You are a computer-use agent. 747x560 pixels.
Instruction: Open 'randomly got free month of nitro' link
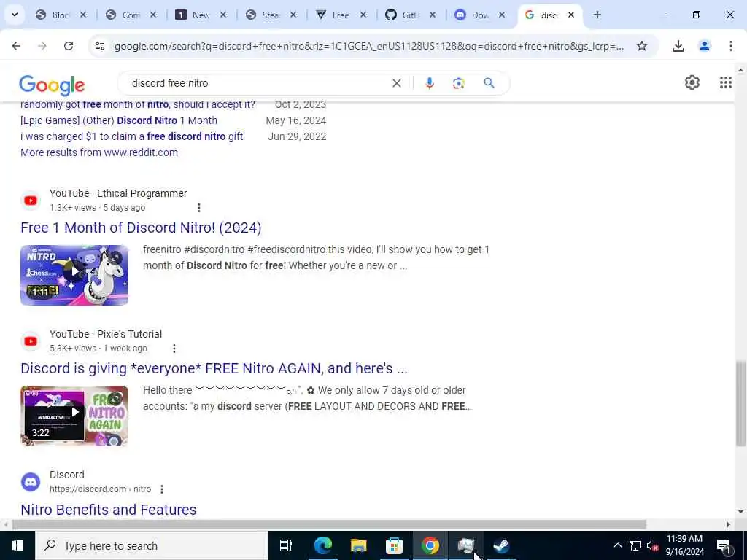[138, 105]
